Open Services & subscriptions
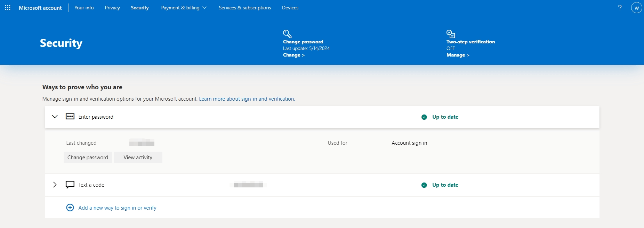The width and height of the screenshot is (644, 228). point(245,8)
